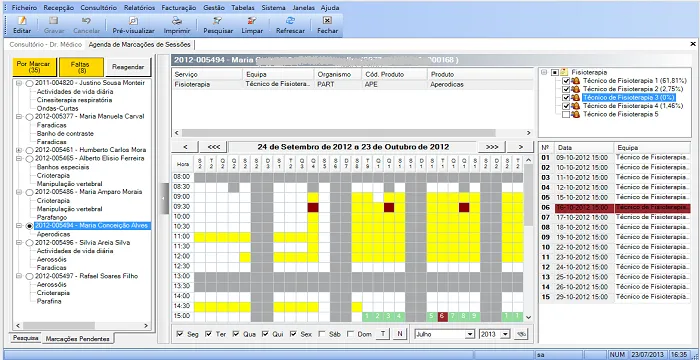The image size is (700, 360).
Task: Click the N button near weekday checkboxes
Action: pos(400,334)
